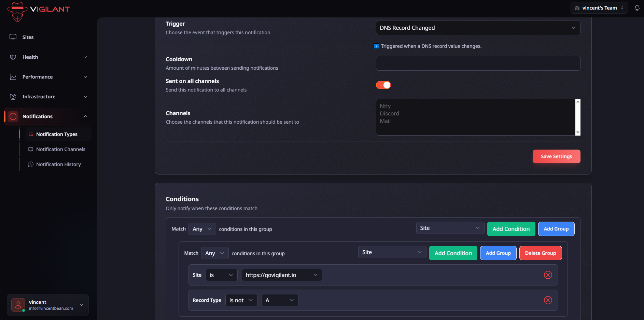Viewport: 644px width, 320px height.
Task: Collapse the Notifications sidebar section
Action: 85,116
